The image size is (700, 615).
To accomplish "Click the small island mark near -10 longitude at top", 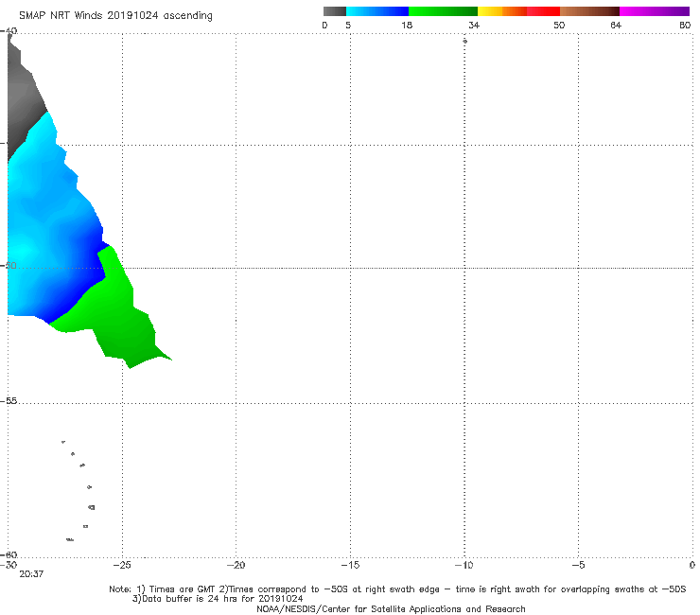I will tap(464, 41).
